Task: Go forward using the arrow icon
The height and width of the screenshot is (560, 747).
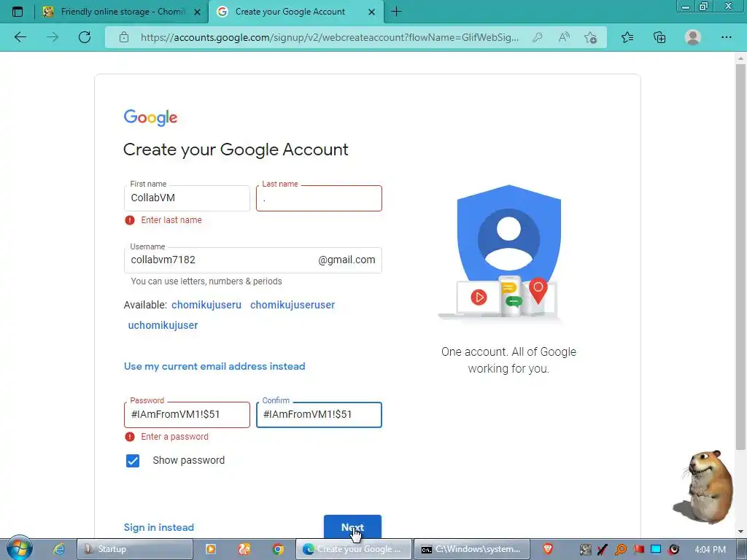Action: click(53, 37)
